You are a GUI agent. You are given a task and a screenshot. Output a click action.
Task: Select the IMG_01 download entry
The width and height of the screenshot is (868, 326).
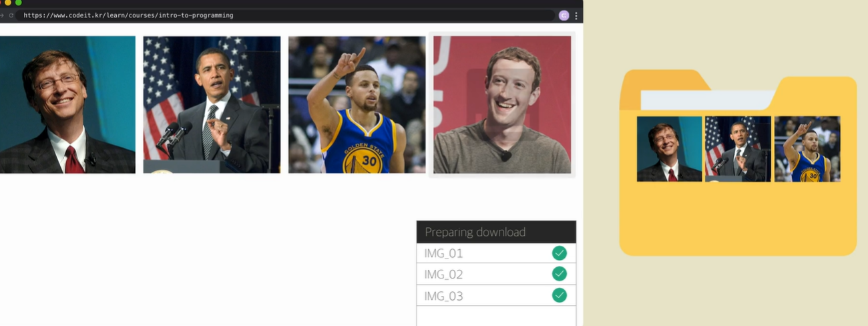[496, 253]
